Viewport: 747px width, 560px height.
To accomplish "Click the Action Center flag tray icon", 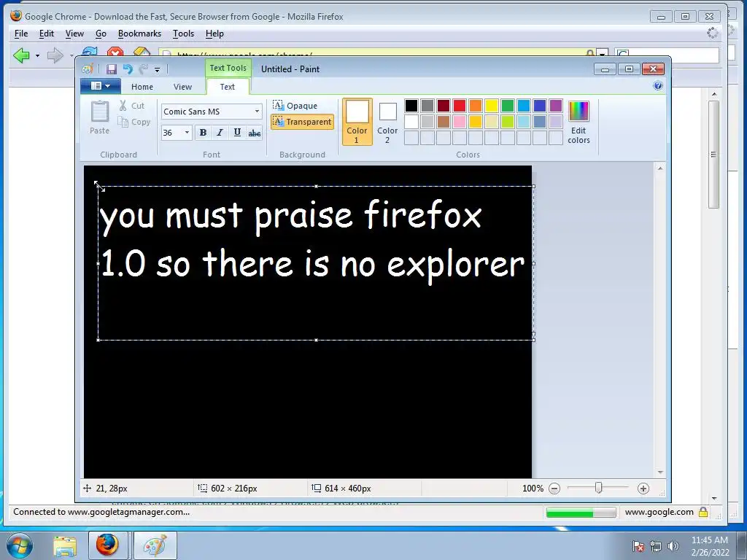I will pos(638,546).
